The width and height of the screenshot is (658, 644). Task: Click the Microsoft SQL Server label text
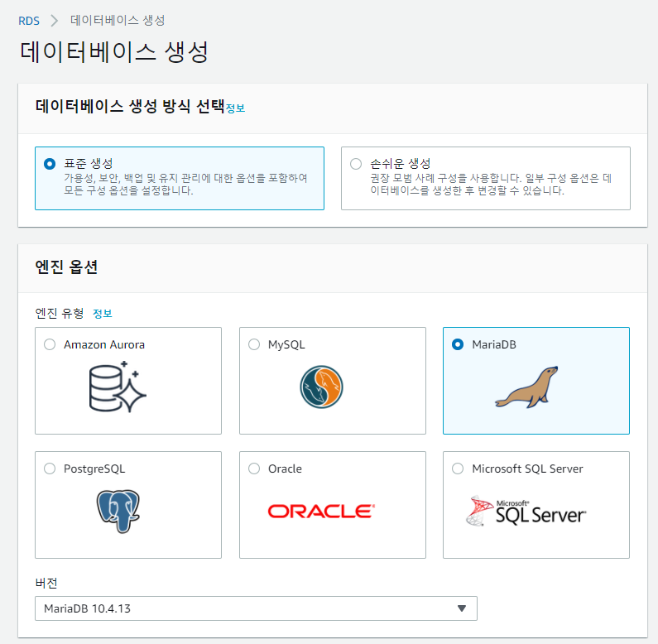tap(527, 469)
